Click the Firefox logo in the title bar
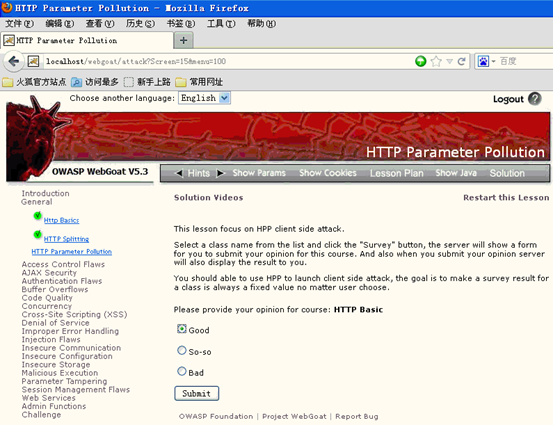 7,7
